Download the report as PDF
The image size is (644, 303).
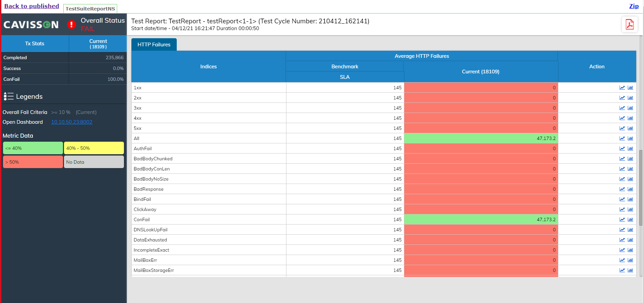[x=629, y=24]
